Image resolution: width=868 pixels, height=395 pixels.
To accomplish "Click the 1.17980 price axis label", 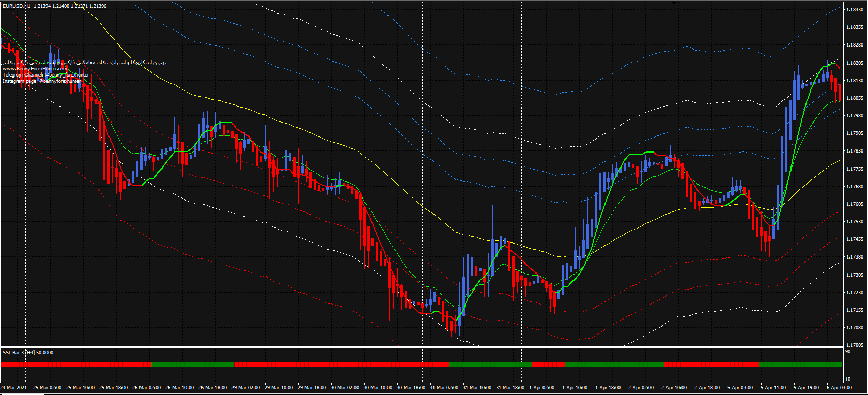I will [x=855, y=116].
